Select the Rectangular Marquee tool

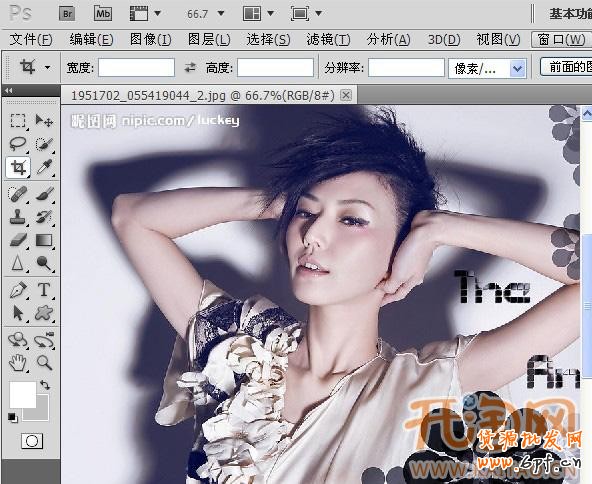coord(17,121)
